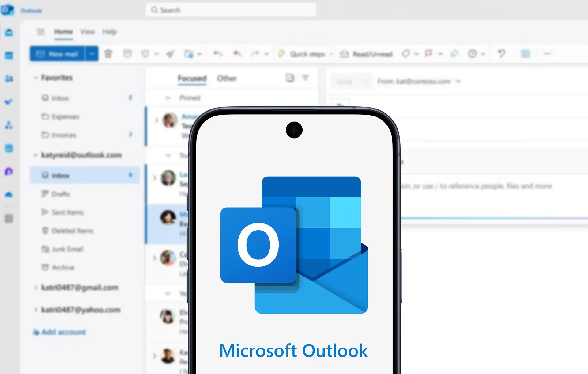588x374 pixels.
Task: Switch to the Home tab
Action: click(x=63, y=32)
